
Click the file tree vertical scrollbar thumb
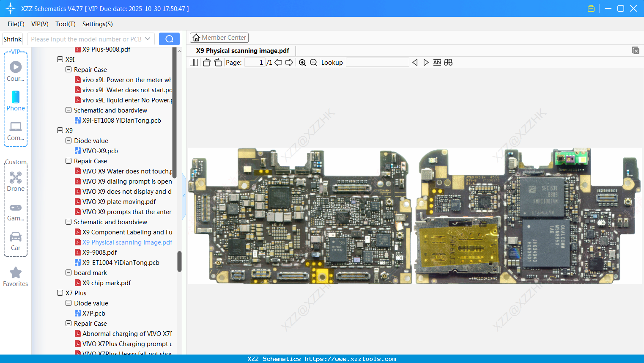[179, 261]
